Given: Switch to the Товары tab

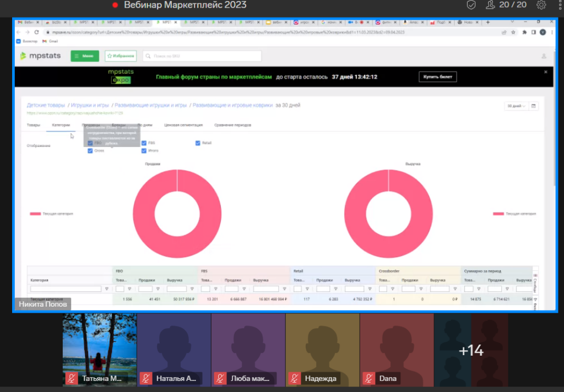Looking at the screenshot, I should (x=34, y=125).
